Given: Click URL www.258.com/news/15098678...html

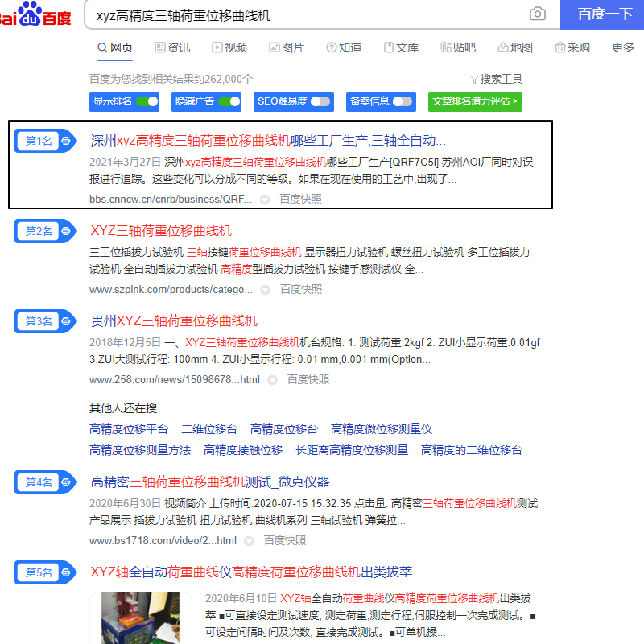Looking at the screenshot, I should pyautogui.click(x=175, y=379).
